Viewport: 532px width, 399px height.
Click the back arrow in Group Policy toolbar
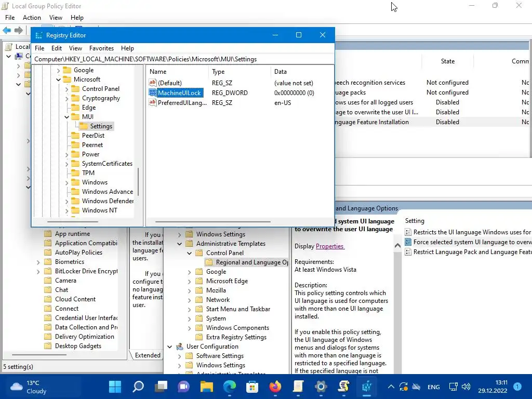[7, 30]
